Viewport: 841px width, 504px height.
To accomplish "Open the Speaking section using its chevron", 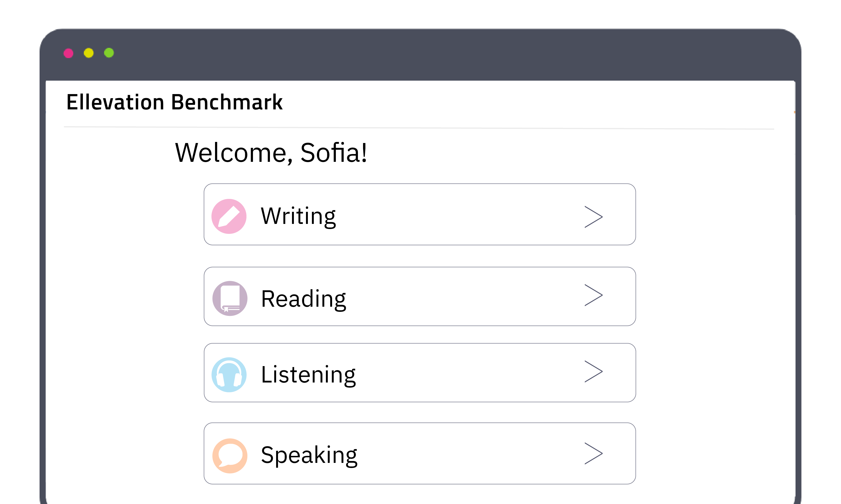I will click(x=593, y=453).
